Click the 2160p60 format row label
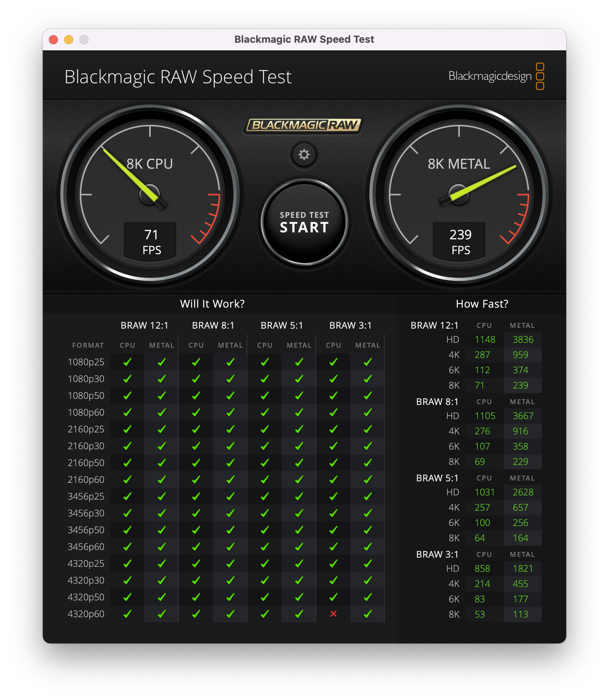The image size is (609, 700). pyautogui.click(x=86, y=480)
